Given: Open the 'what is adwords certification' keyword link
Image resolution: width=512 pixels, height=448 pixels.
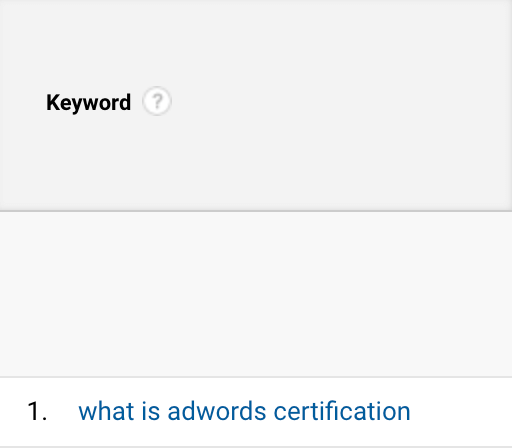Looking at the screenshot, I should (244, 411).
